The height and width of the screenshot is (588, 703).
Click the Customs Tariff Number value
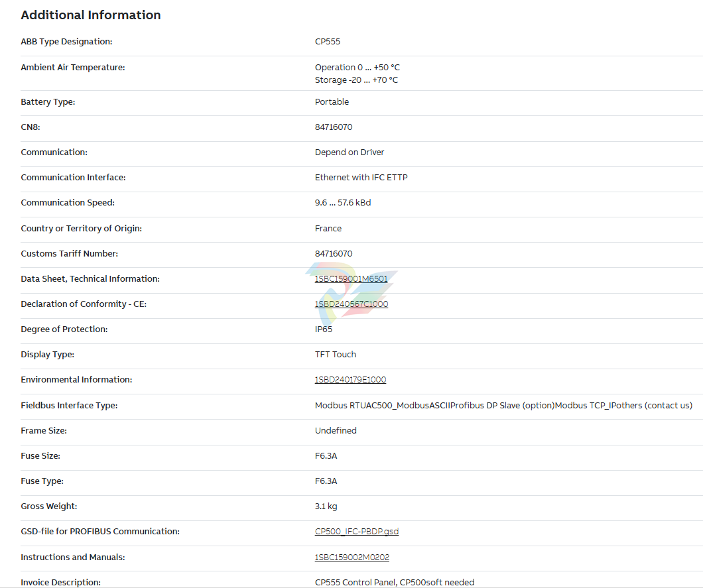point(334,254)
